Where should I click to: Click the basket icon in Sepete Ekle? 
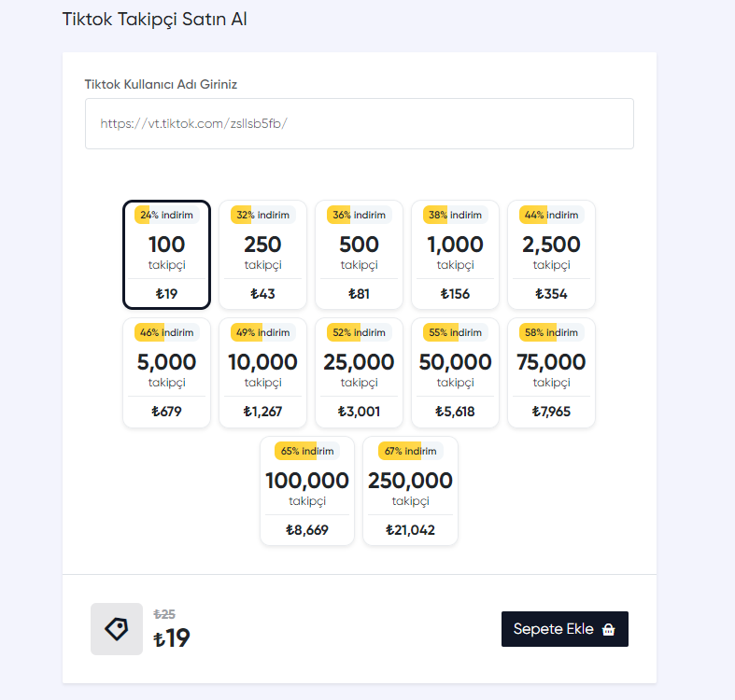pyautogui.click(x=608, y=629)
